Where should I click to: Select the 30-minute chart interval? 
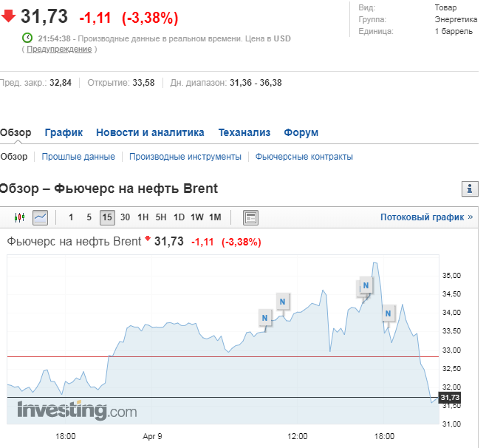[x=126, y=217]
